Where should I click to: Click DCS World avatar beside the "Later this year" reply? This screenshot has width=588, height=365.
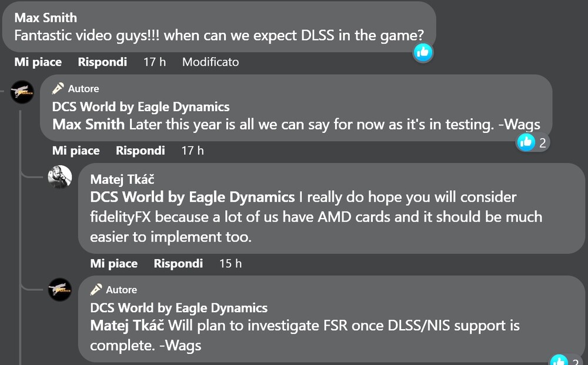[24, 92]
